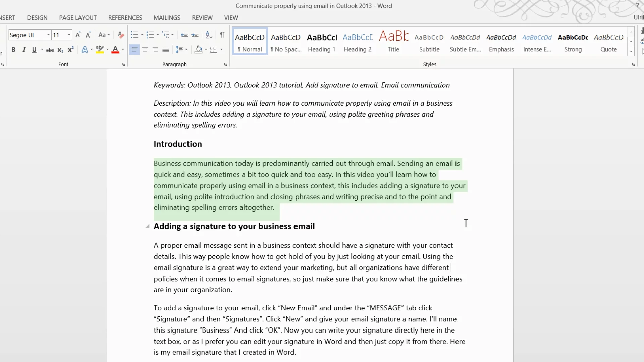This screenshot has height=362, width=644.
Task: Click the Sort paragraphs icon
Action: [209, 35]
